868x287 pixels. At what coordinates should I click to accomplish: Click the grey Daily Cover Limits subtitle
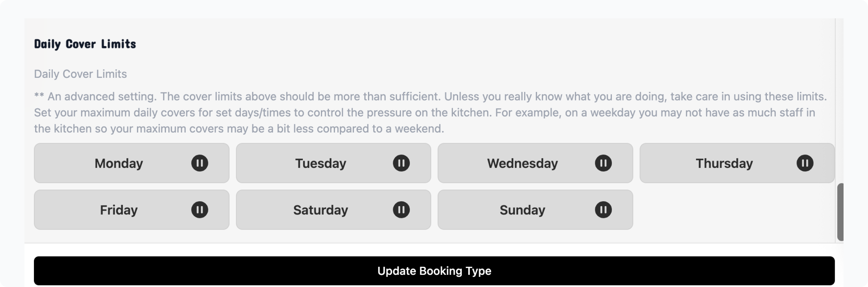[x=80, y=74]
